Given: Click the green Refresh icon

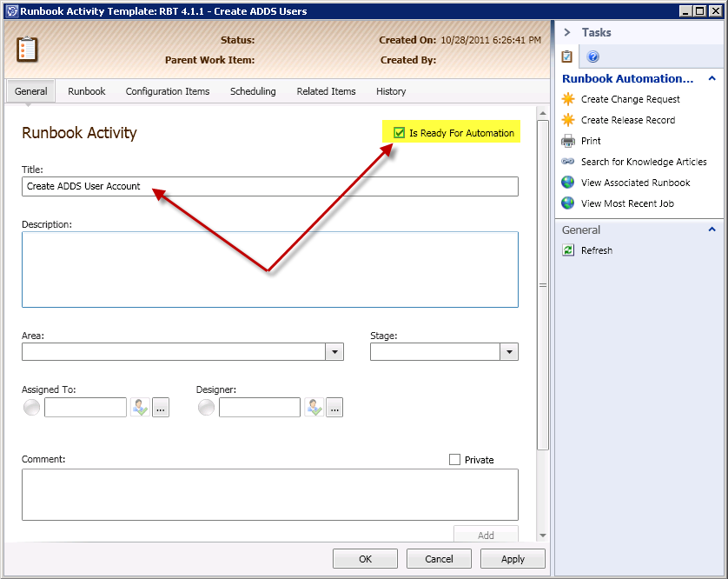Looking at the screenshot, I should [568, 250].
